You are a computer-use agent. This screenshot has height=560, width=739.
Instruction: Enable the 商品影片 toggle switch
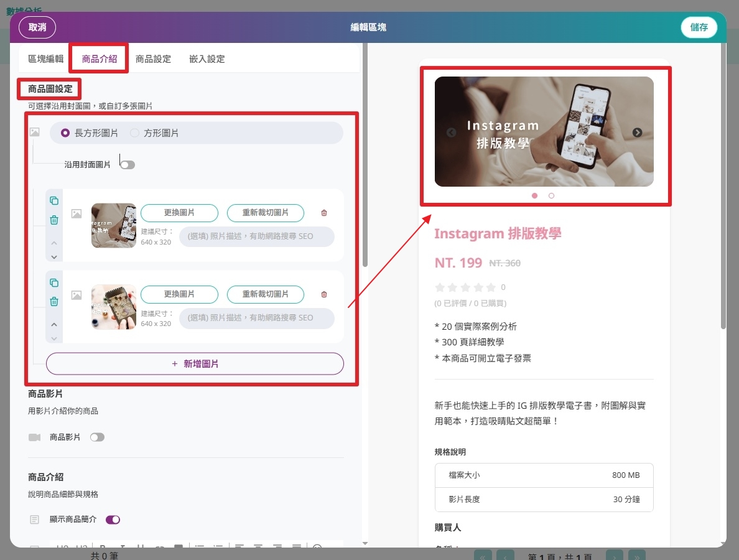(97, 437)
